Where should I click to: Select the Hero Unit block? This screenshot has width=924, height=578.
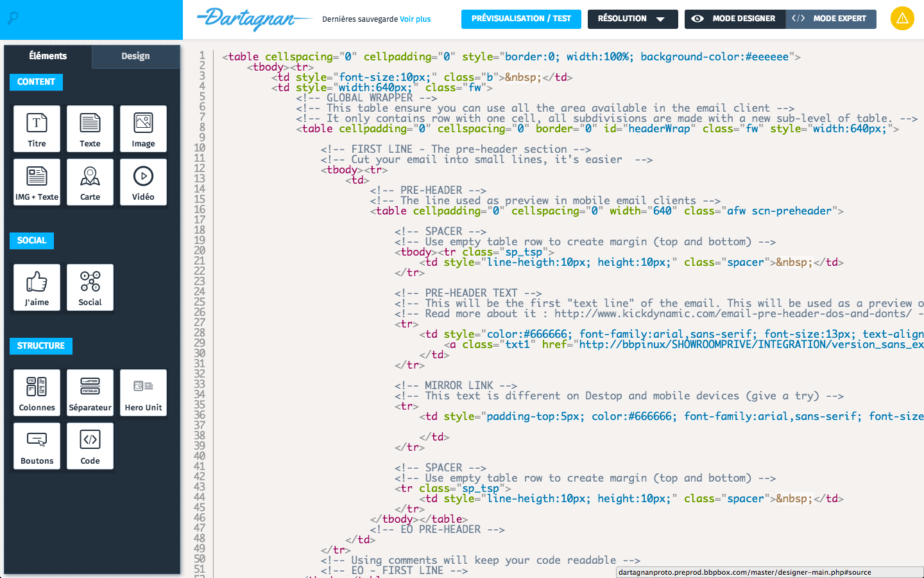[143, 392]
